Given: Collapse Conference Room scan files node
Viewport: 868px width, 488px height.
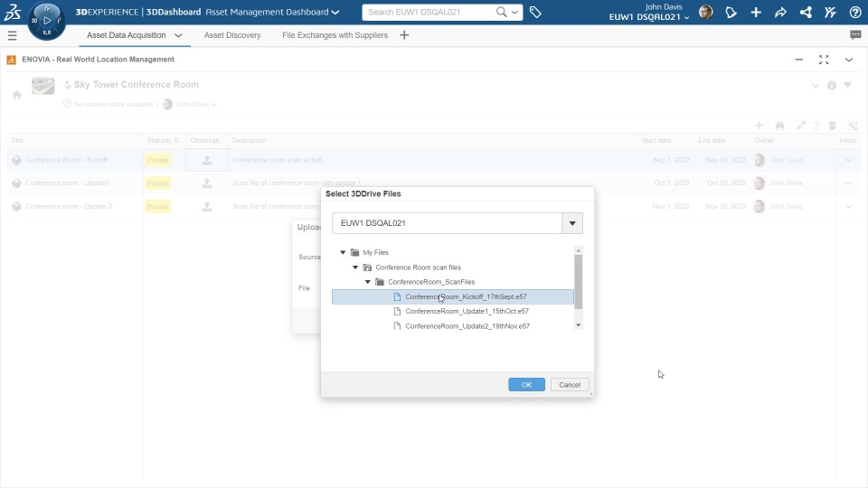Looking at the screenshot, I should 355,267.
